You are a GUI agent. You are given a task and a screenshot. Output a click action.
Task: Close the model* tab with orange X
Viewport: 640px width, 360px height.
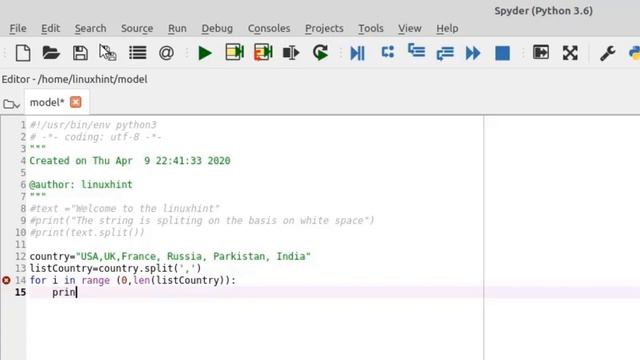click(x=76, y=102)
